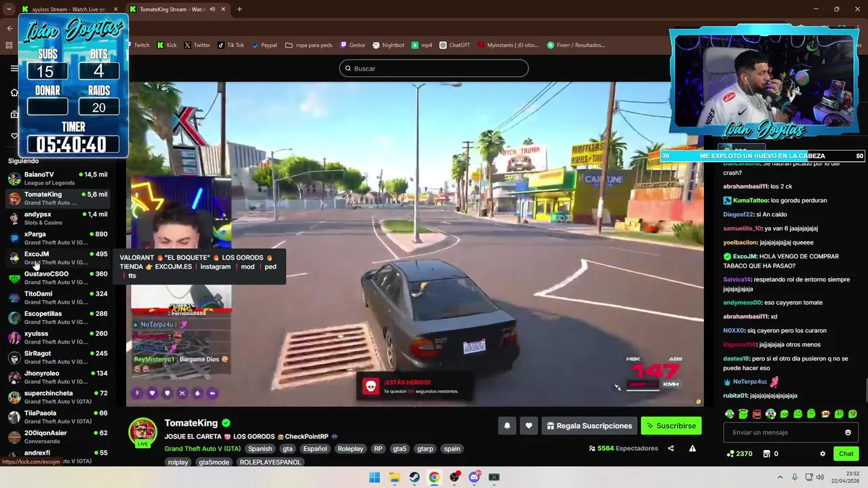Screen dimensions: 868x488
Task: Open SirRagot channel in the sidebar
Action: pos(58,357)
